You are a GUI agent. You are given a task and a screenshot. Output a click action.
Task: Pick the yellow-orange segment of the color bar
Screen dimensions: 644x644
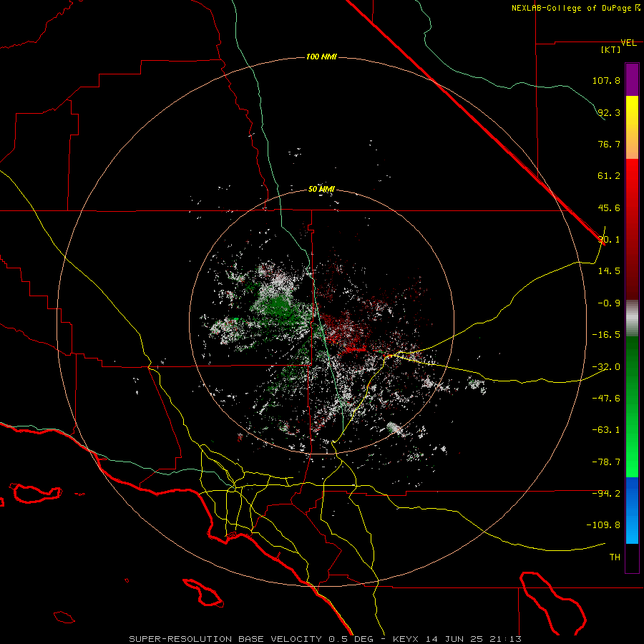tap(632, 127)
